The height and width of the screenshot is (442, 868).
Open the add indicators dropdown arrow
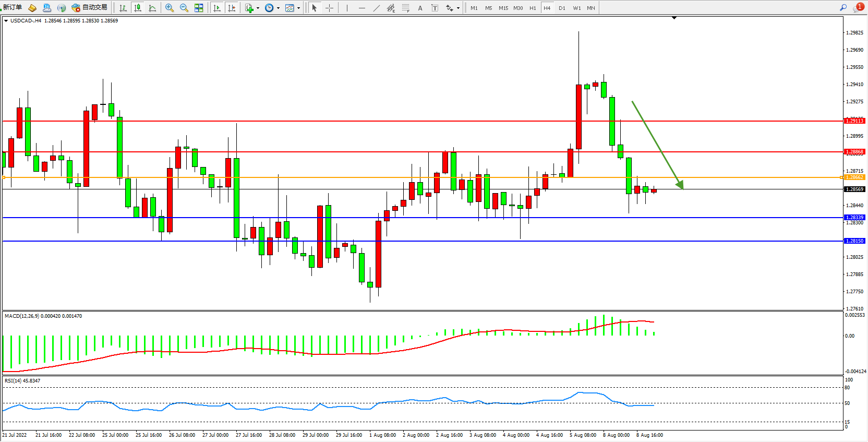(x=258, y=8)
